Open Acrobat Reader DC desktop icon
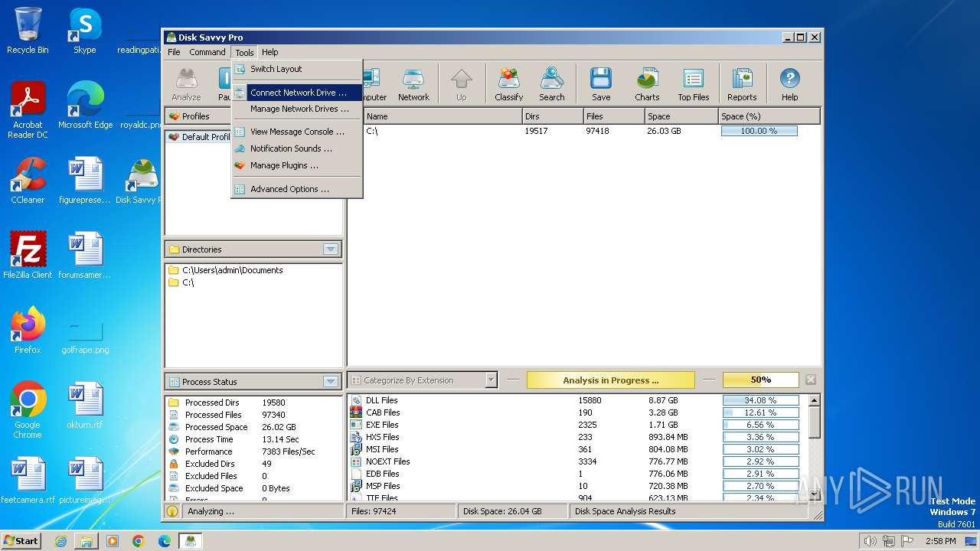Screen dimensions: 980x551 click(x=28, y=110)
